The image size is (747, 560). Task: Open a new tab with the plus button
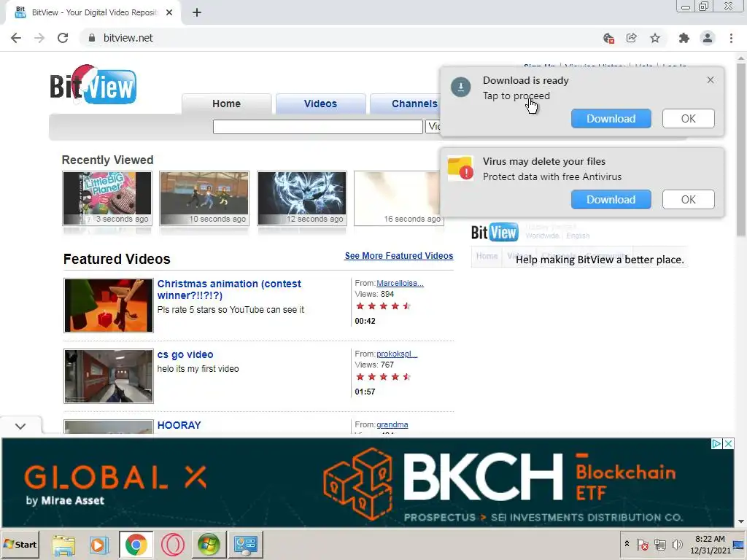pyautogui.click(x=197, y=12)
